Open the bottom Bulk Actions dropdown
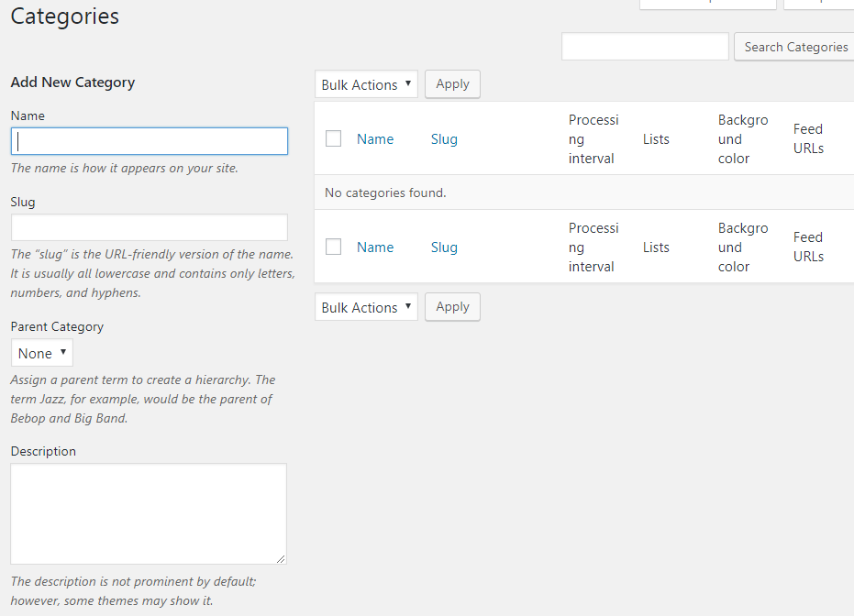Viewport: 854px width, 616px height. tap(366, 307)
